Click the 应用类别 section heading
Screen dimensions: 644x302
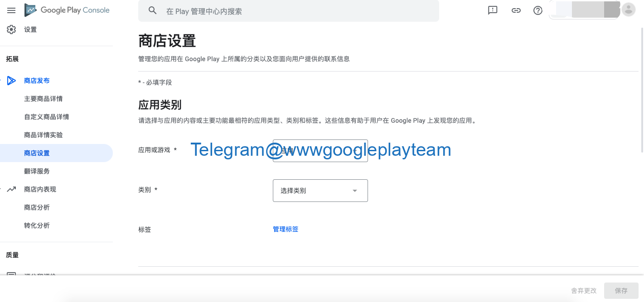160,105
